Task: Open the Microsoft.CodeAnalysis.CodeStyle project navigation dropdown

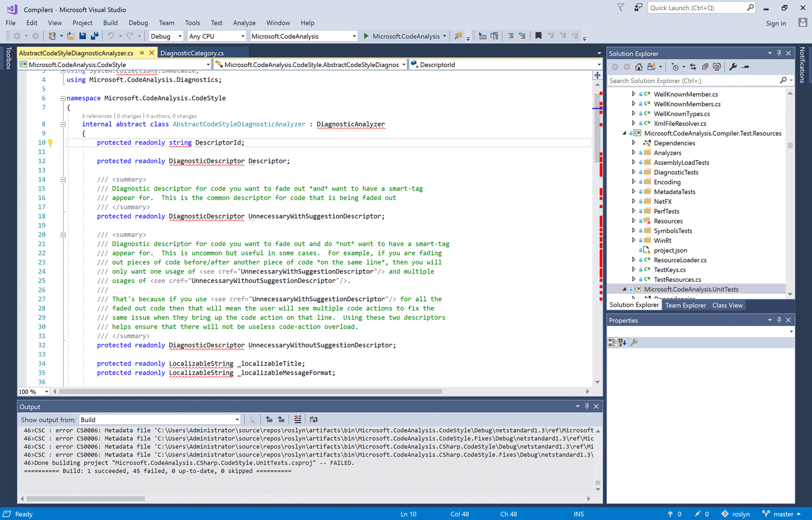Action: 115,64
